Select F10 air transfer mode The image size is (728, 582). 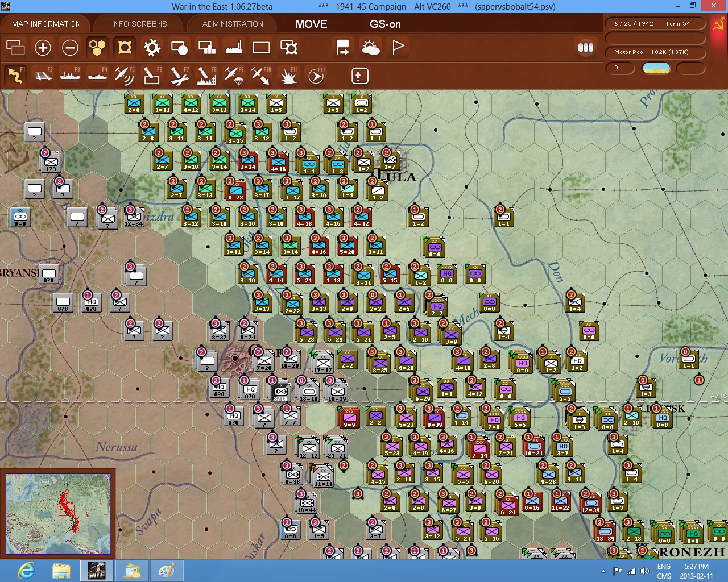click(x=261, y=75)
